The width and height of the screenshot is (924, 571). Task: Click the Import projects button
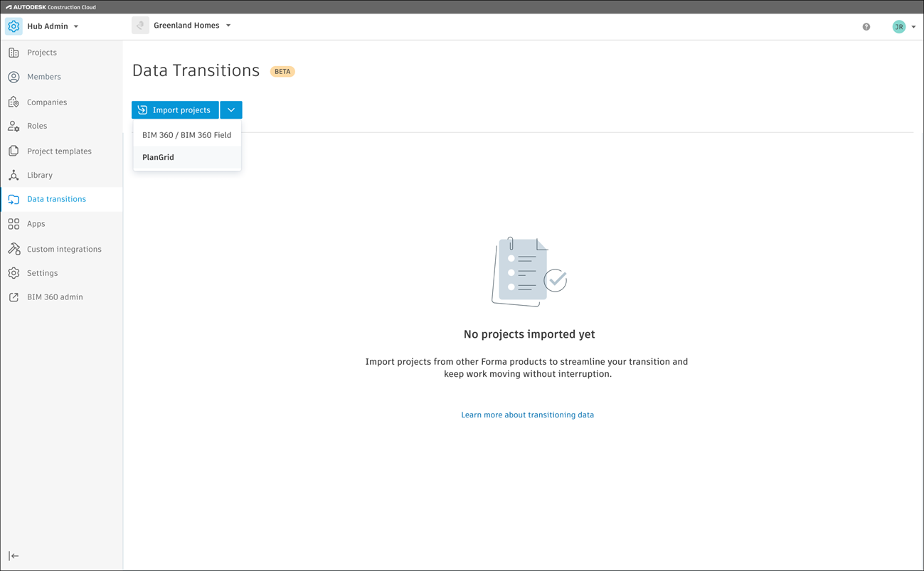coord(175,110)
